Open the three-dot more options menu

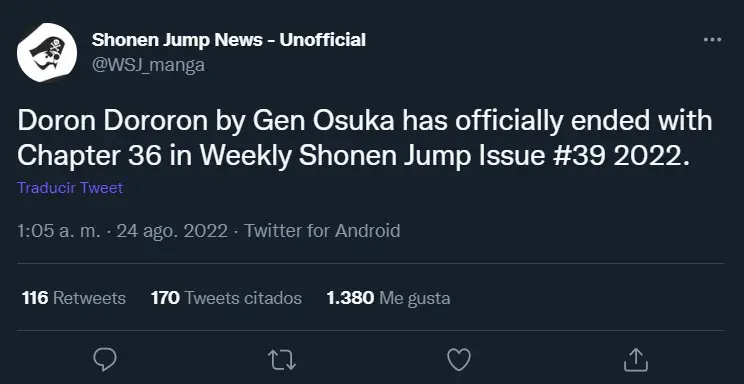point(712,40)
